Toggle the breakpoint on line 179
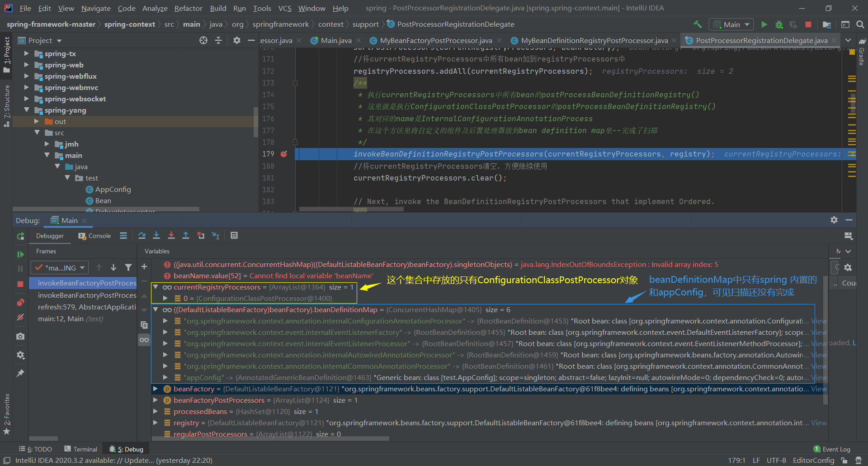The height and width of the screenshot is (466, 868). [x=284, y=154]
